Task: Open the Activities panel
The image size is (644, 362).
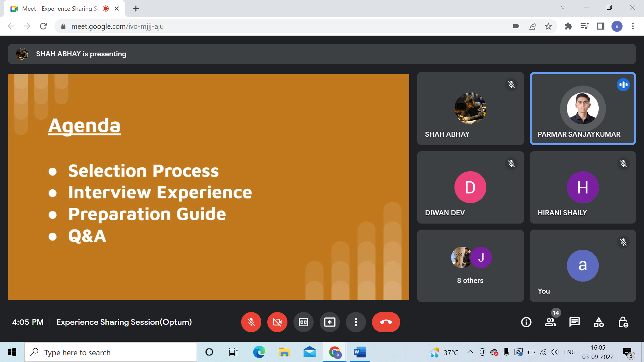Action: [598, 322]
